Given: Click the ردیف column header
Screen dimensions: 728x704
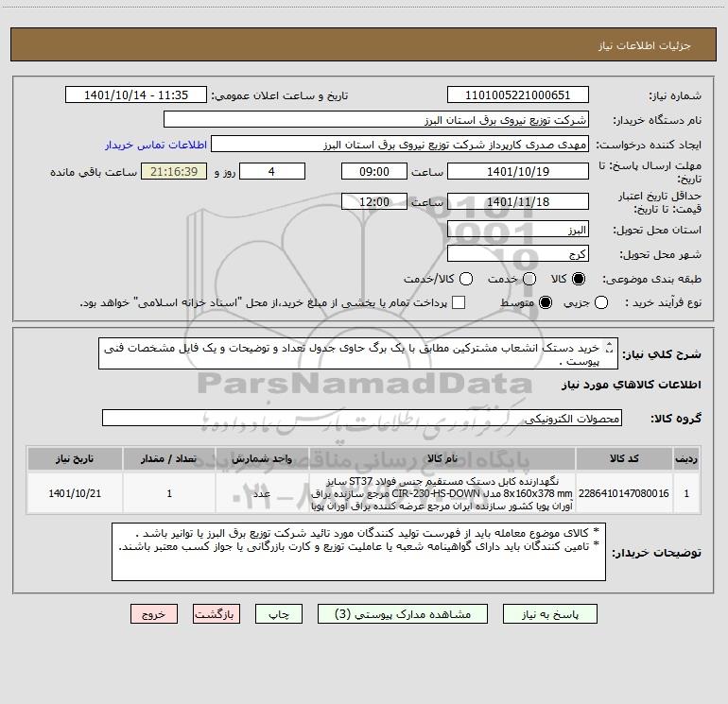Looking at the screenshot, I should point(686,458).
